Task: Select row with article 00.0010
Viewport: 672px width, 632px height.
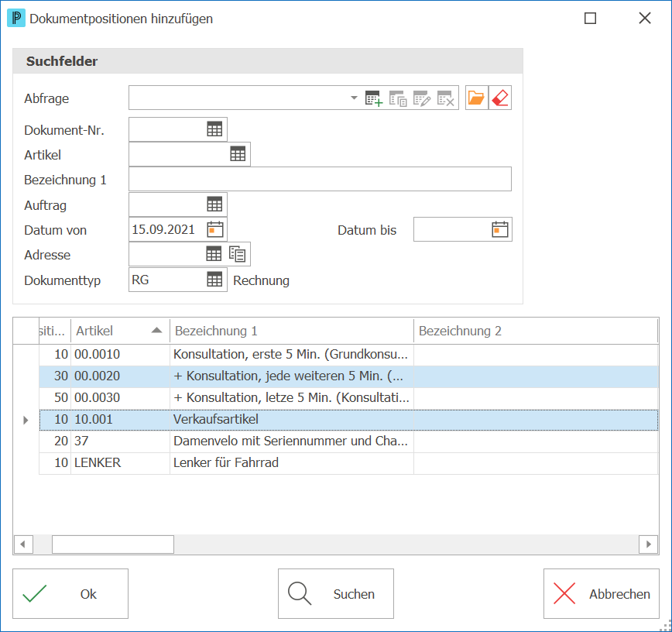Action: pos(348,355)
